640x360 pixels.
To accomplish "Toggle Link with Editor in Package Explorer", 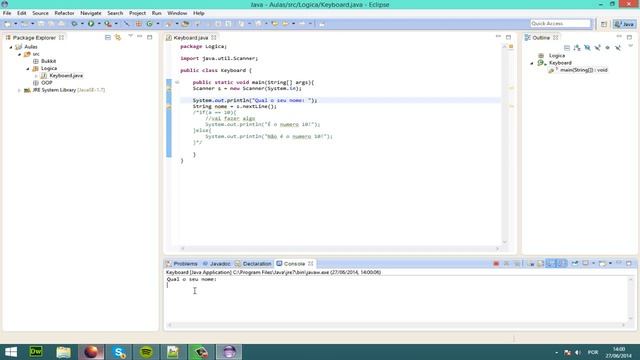I will [118, 37].
